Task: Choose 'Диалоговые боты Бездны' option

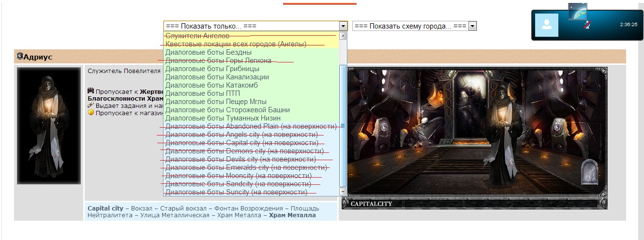Action: pos(252,52)
